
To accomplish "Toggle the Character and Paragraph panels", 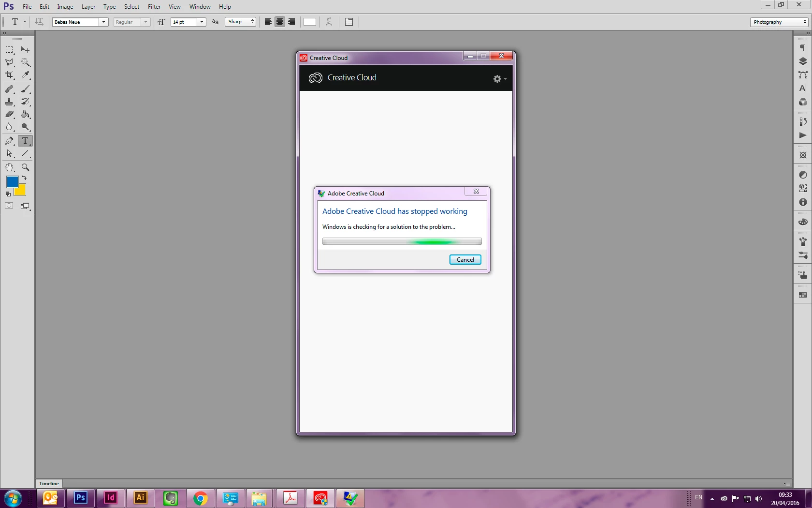I will tap(349, 22).
